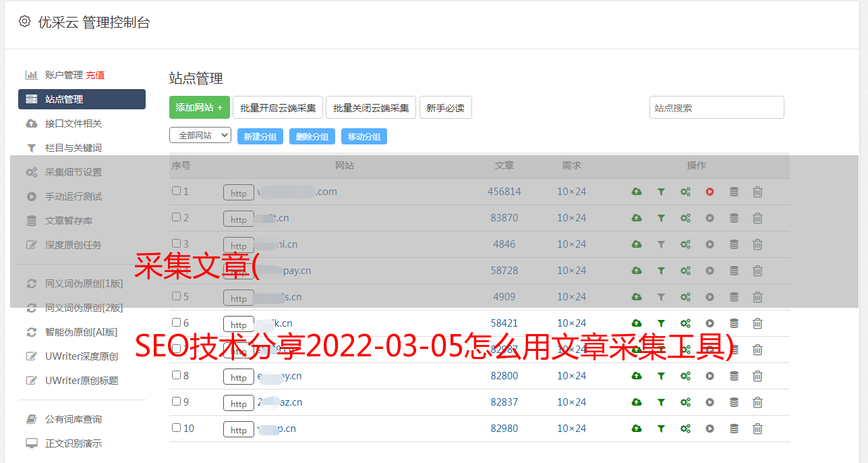Click the 新建分组 button
The image size is (868, 463).
(260, 136)
